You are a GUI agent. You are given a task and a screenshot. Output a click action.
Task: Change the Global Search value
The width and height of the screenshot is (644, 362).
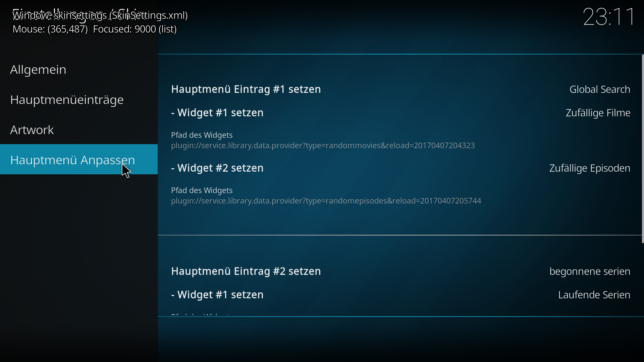600,89
